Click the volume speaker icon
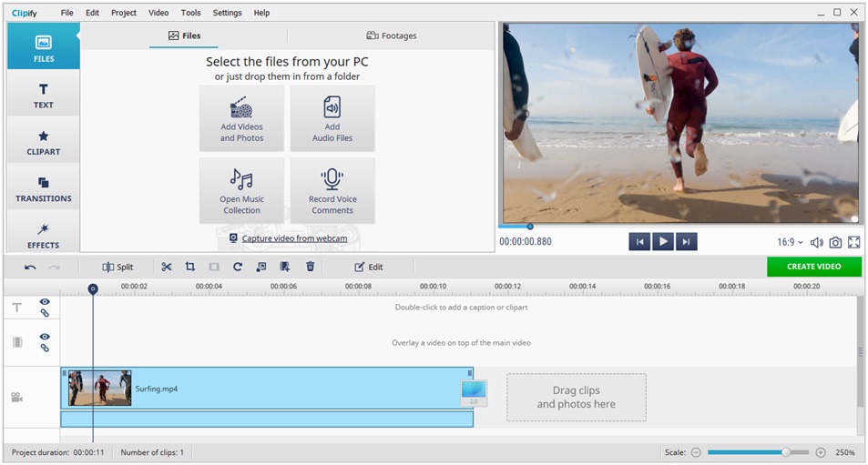This screenshot has width=868, height=465. [816, 242]
